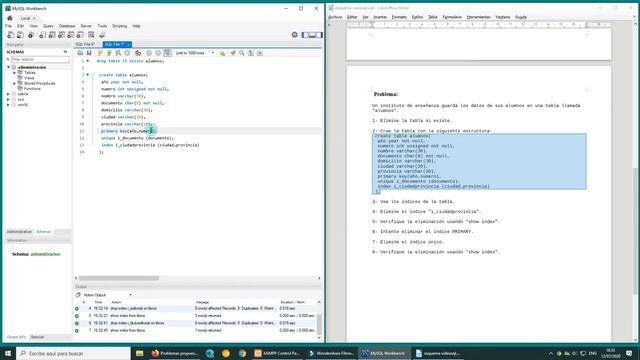
Task: Click the Object Info tab
Action: pyautogui.click(x=16, y=337)
